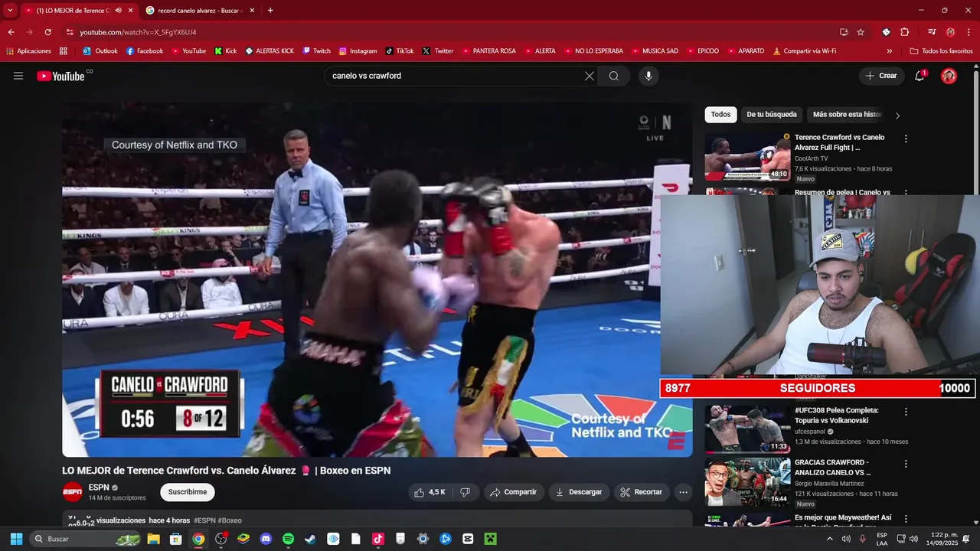Show hidden tray icons chevron
The width and height of the screenshot is (980, 551).
click(x=829, y=539)
